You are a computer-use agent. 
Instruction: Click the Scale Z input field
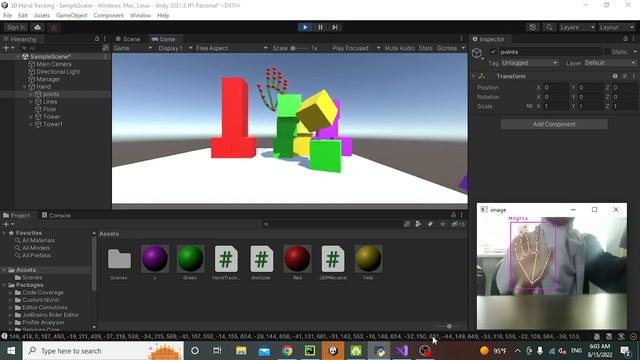coord(624,106)
